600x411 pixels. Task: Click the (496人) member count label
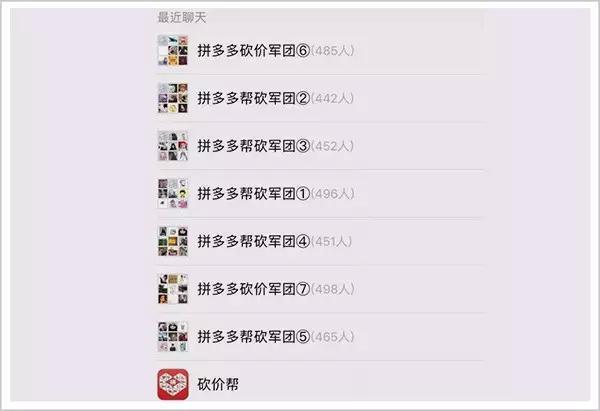click(x=333, y=194)
